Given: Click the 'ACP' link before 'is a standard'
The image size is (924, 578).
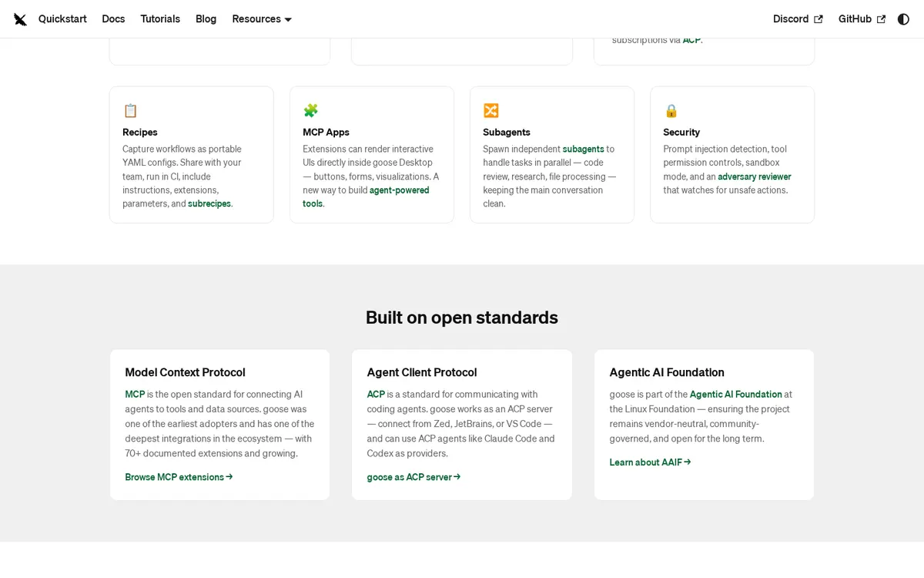Looking at the screenshot, I should coord(376,395).
